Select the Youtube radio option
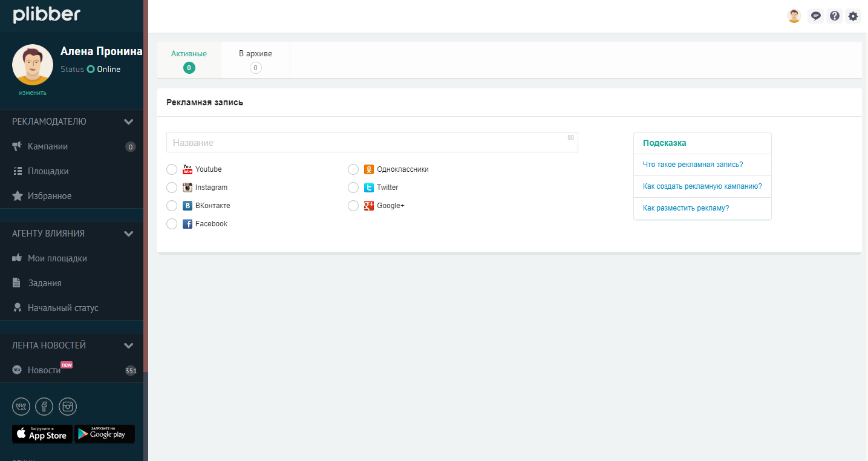Viewport: 868px width, 461px height. coord(172,169)
